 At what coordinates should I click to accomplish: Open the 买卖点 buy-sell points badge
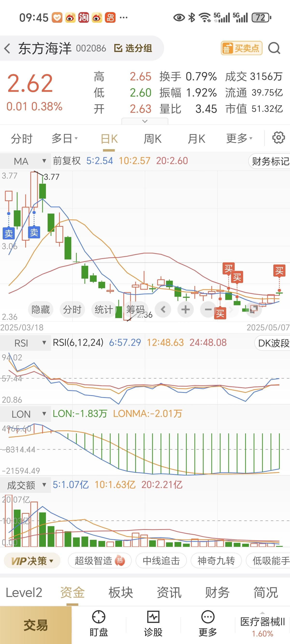click(241, 48)
